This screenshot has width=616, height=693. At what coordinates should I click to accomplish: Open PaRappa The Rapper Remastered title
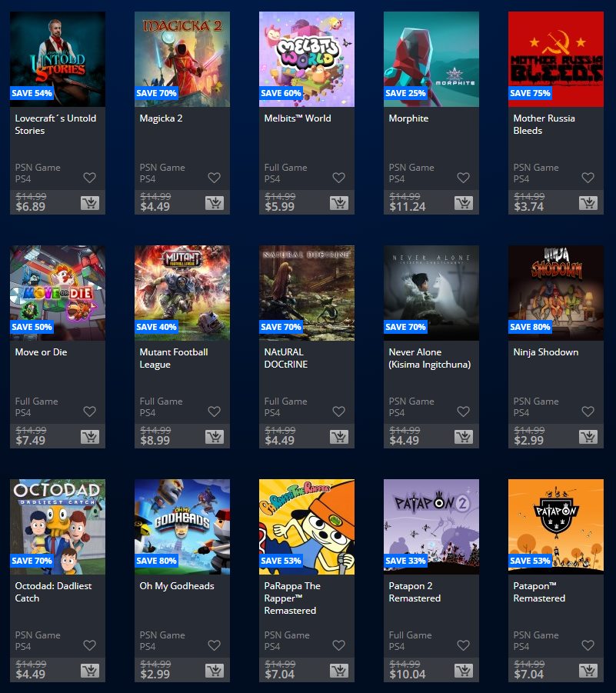coord(292,598)
